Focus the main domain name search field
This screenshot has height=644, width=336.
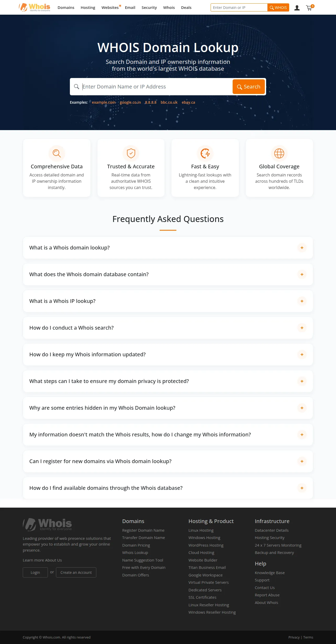(x=156, y=87)
